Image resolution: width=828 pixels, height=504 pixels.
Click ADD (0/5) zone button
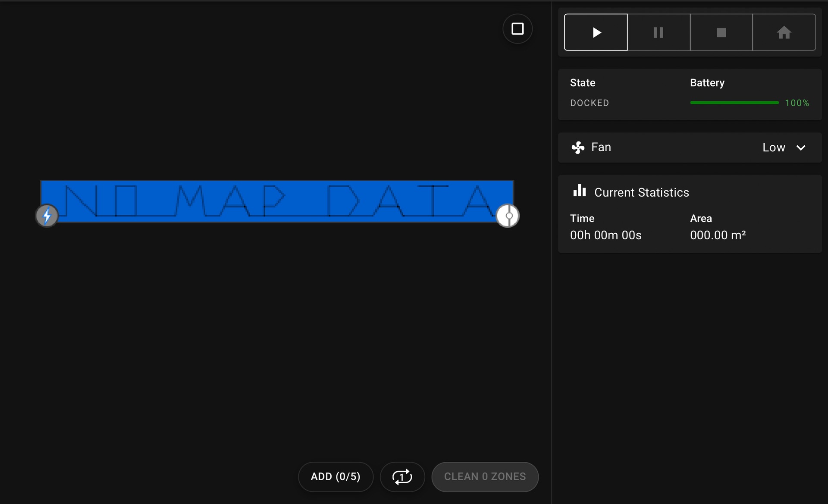pyautogui.click(x=335, y=477)
